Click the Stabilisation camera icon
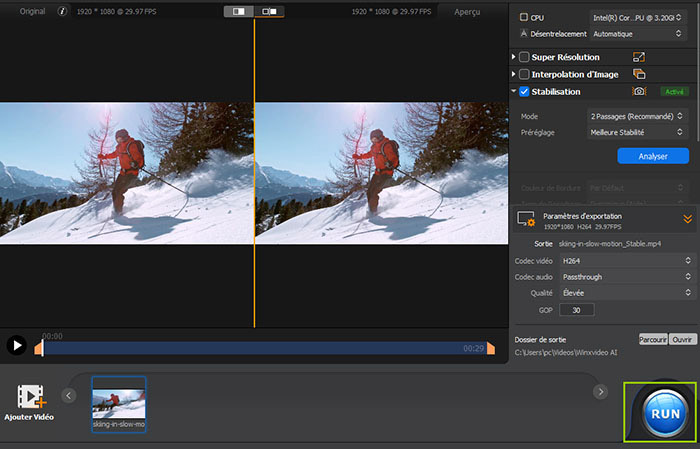Viewport: 700px width, 449px height. click(x=639, y=91)
